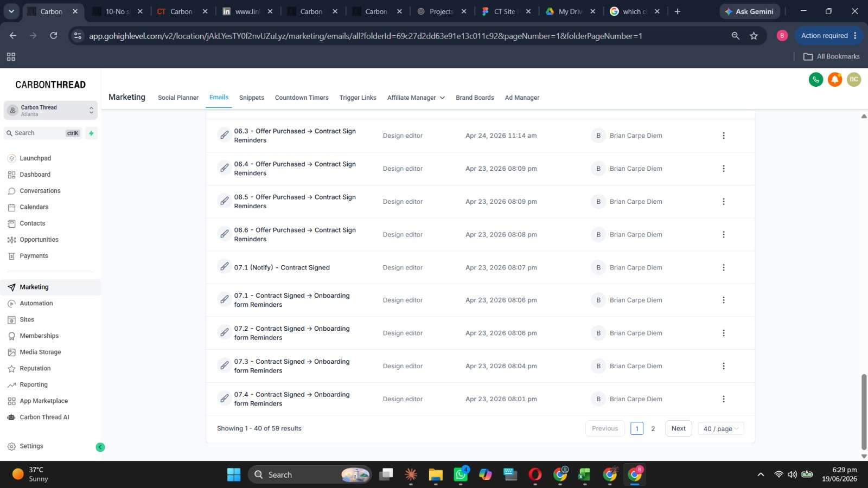Open the 06.6 Offer Purchased email
Image resolution: width=868 pixels, height=488 pixels.
tap(295, 234)
